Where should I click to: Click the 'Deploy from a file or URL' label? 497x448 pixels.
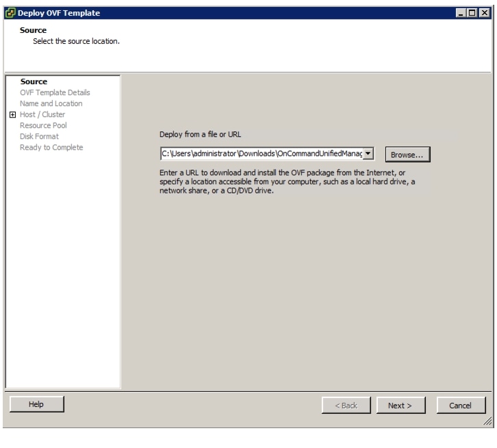click(200, 134)
